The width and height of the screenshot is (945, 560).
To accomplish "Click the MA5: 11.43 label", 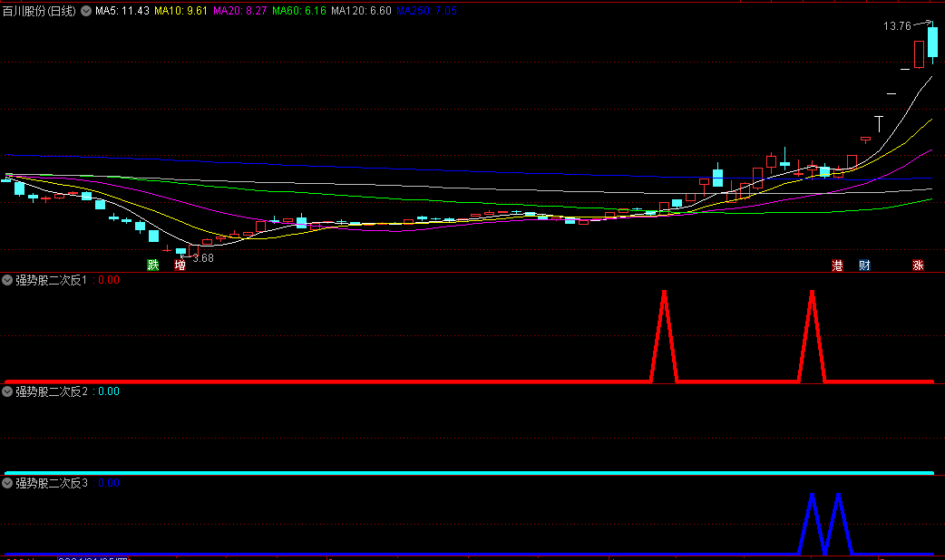I will (122, 11).
